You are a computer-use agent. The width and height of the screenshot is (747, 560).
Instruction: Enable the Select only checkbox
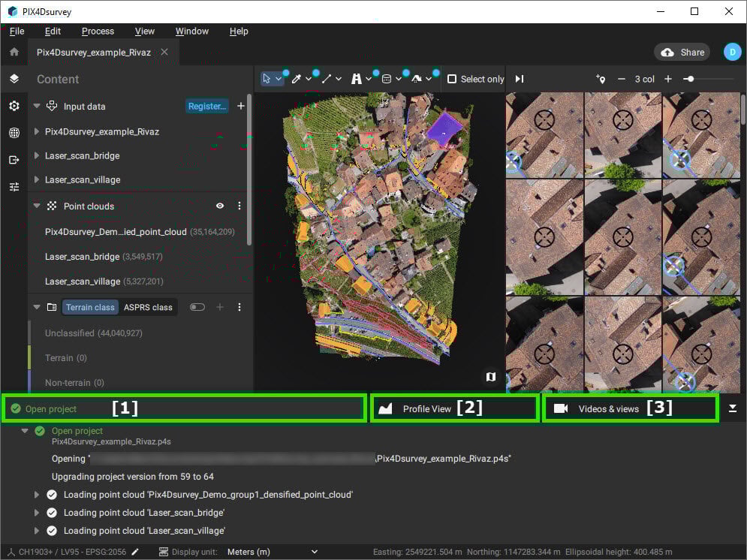[452, 79]
